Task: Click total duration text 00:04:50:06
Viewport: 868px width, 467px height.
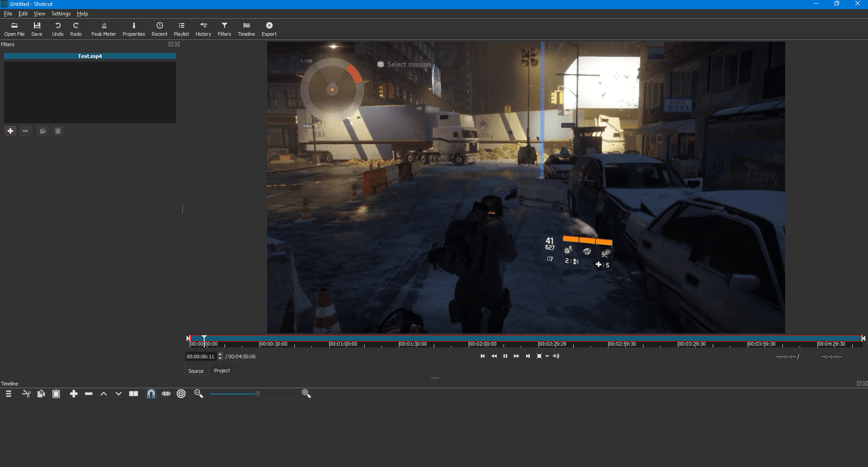Action: pyautogui.click(x=242, y=356)
